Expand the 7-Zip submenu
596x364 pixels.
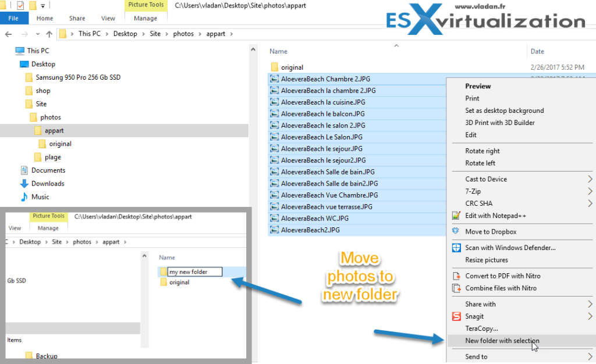click(x=590, y=191)
